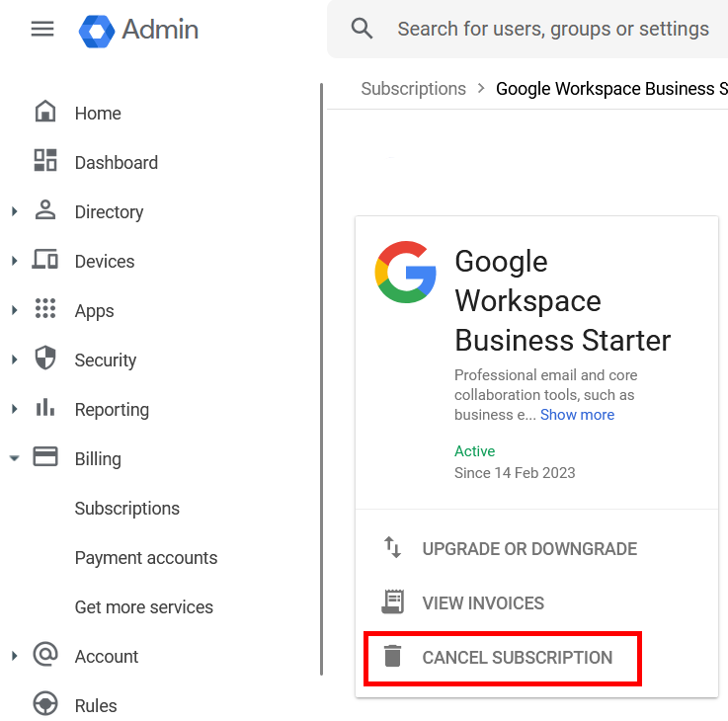Image resolution: width=728 pixels, height=721 pixels.
Task: Expand the Reporting section arrow
Action: point(15,409)
